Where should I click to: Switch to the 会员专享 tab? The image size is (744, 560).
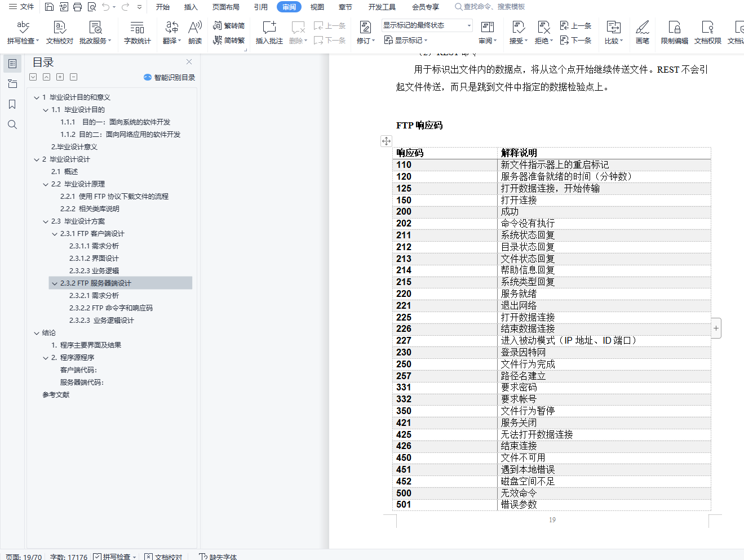[x=426, y=7]
